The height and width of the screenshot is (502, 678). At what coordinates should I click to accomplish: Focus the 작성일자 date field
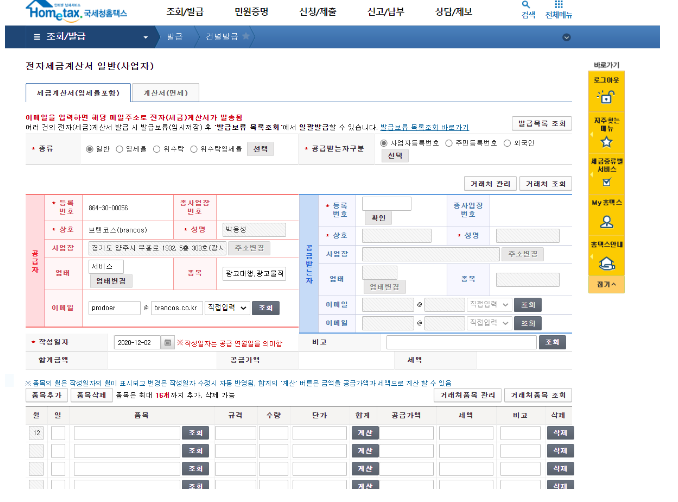pos(137,342)
